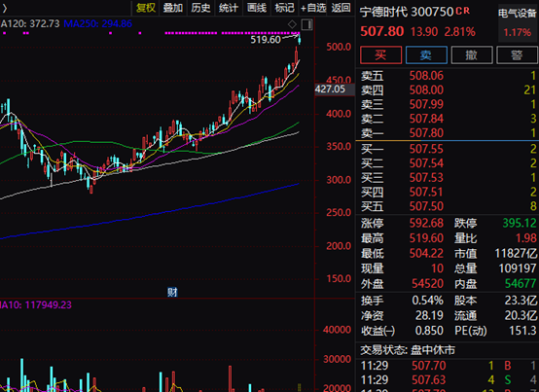The image size is (539, 392).
Task: Click the CR tag after the stock code
Action: (x=463, y=11)
